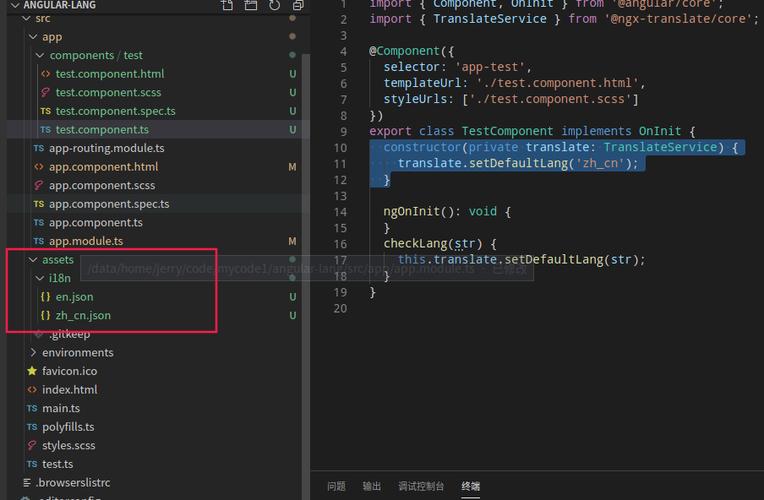Image resolution: width=764 pixels, height=500 pixels.
Task: Select test.component.ts in the explorer
Action: pyautogui.click(x=102, y=130)
